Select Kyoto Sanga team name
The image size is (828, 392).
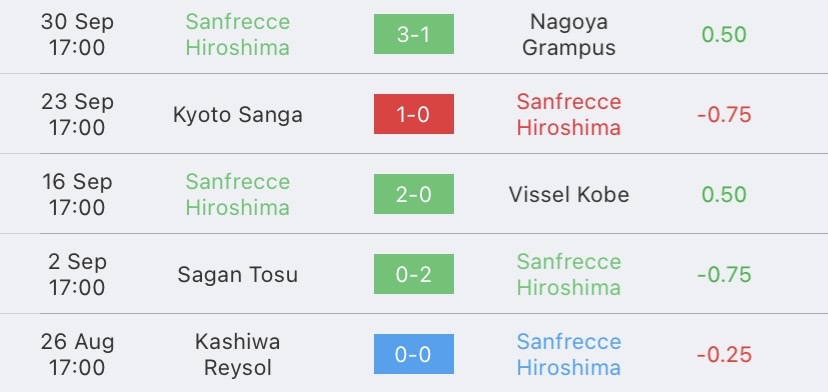[238, 115]
